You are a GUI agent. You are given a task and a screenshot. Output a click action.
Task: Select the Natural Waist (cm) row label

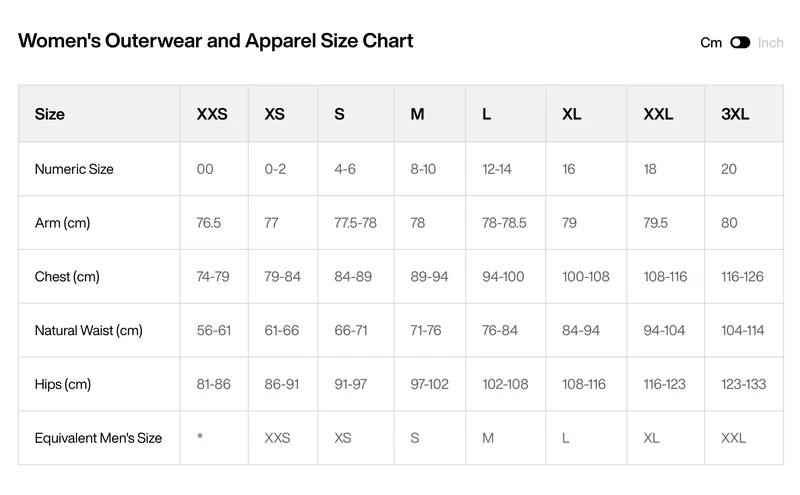click(88, 331)
